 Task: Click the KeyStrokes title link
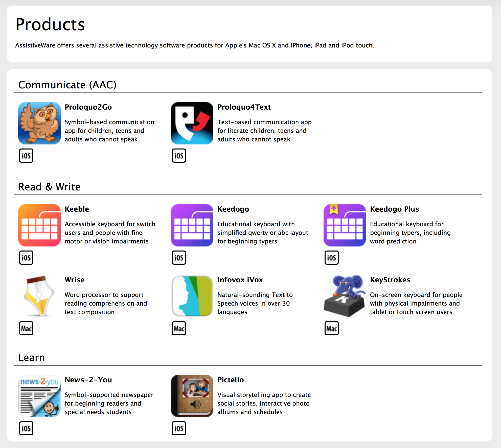point(390,280)
